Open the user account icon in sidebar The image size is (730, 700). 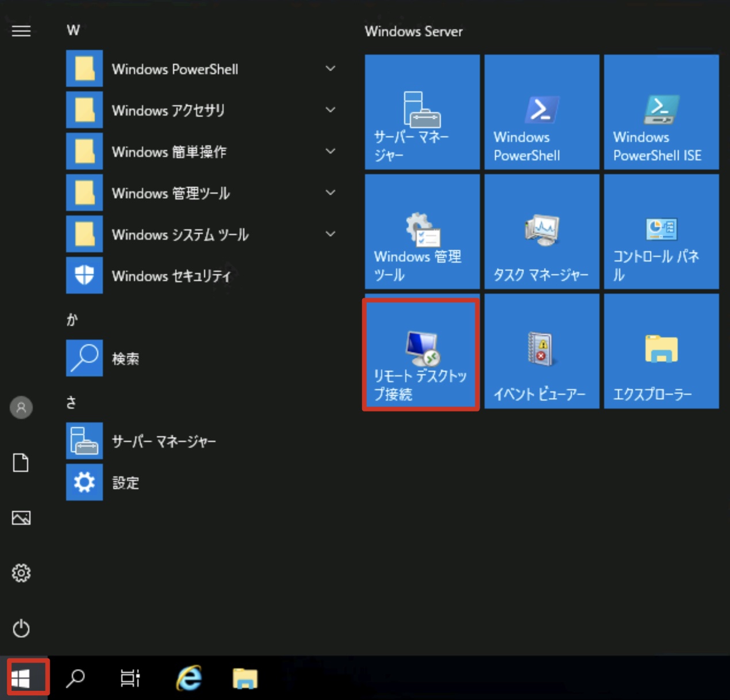pos(21,407)
